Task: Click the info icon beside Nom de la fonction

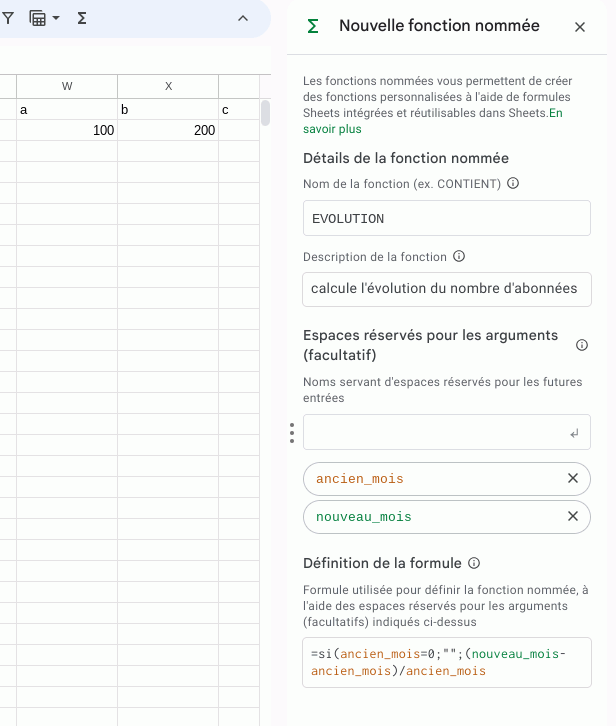Action: coord(513,184)
